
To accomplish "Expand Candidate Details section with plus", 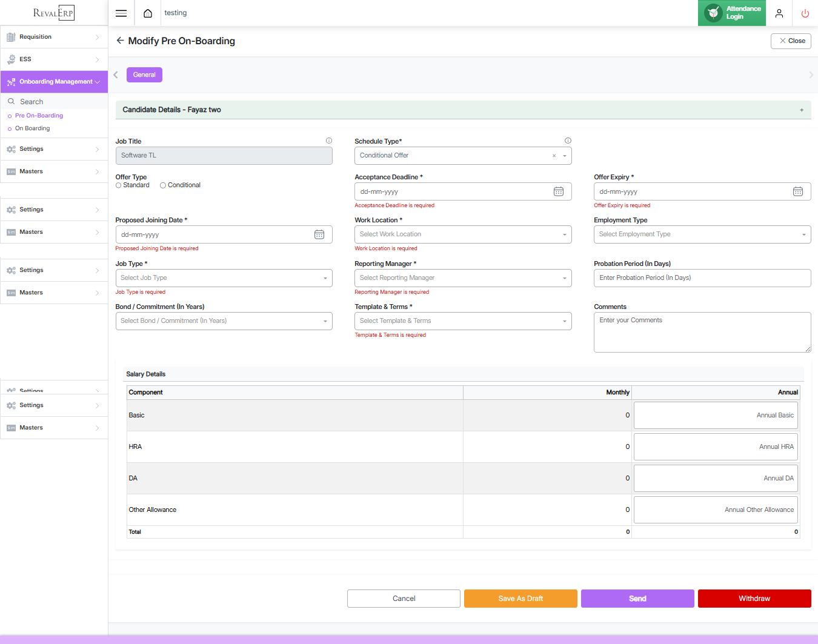I will [x=802, y=110].
